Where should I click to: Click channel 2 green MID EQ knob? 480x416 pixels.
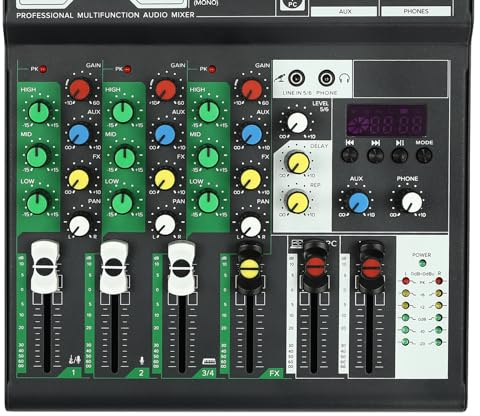tap(125, 158)
